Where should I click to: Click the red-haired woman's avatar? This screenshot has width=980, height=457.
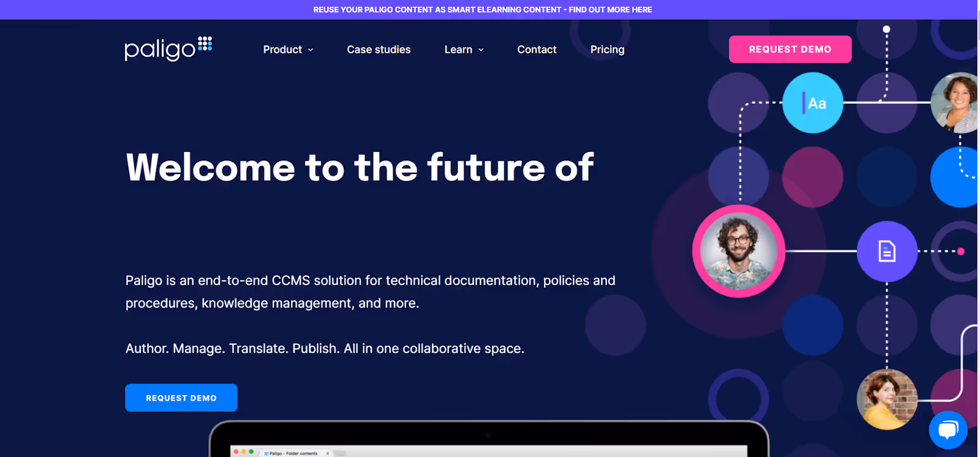coord(886,399)
